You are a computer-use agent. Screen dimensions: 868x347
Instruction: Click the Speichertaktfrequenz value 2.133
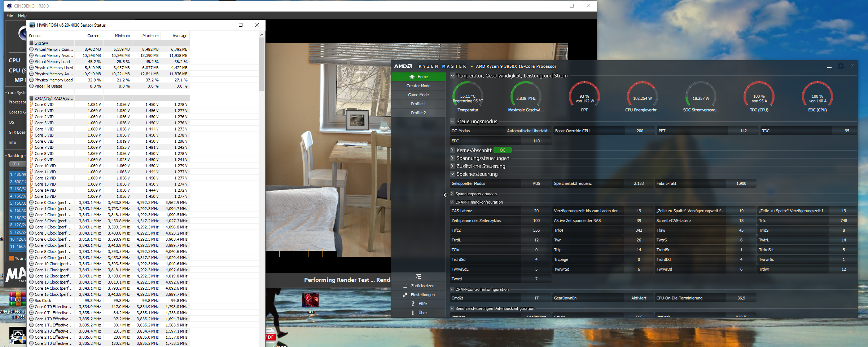tap(639, 183)
